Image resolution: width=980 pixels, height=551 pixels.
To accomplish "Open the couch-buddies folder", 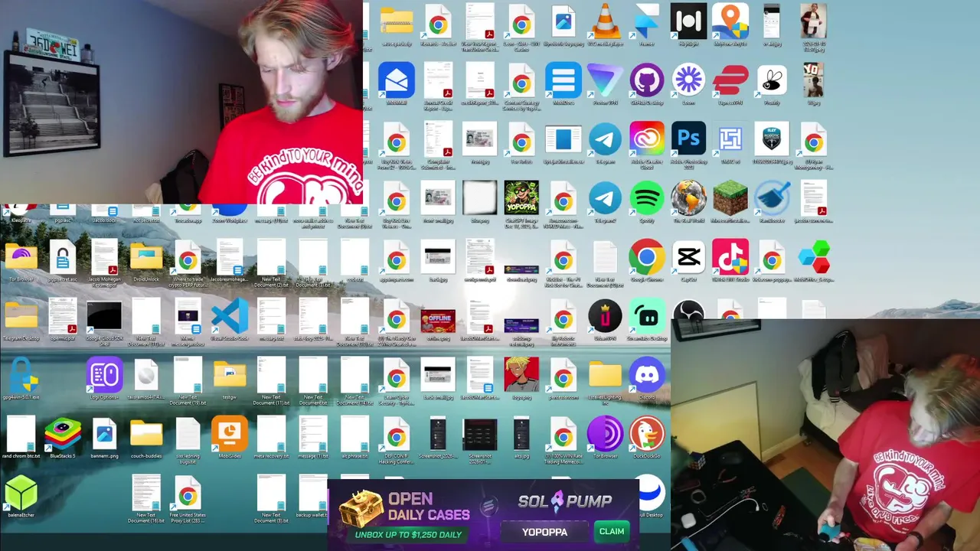I will click(x=146, y=435).
